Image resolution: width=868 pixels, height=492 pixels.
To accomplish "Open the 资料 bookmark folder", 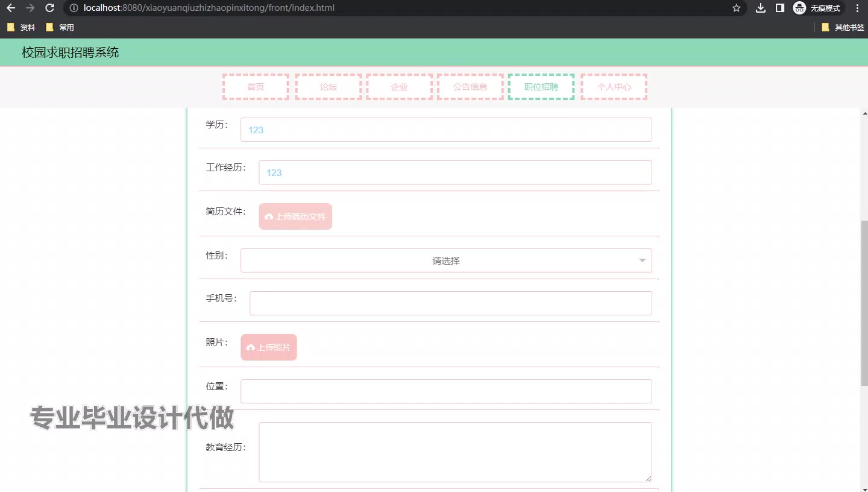I will point(21,27).
